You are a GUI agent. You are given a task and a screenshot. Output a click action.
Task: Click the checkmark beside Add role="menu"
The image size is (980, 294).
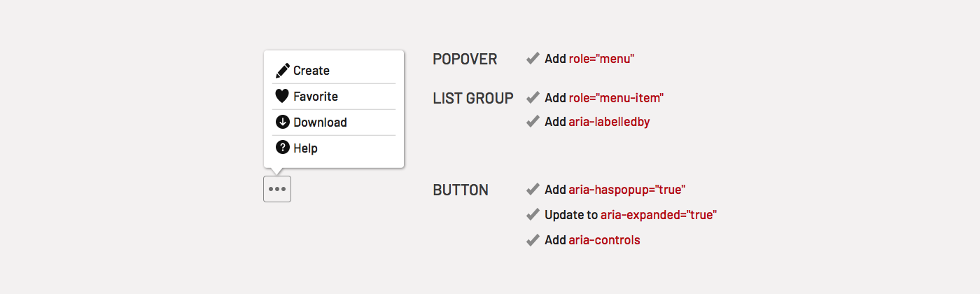click(x=533, y=58)
